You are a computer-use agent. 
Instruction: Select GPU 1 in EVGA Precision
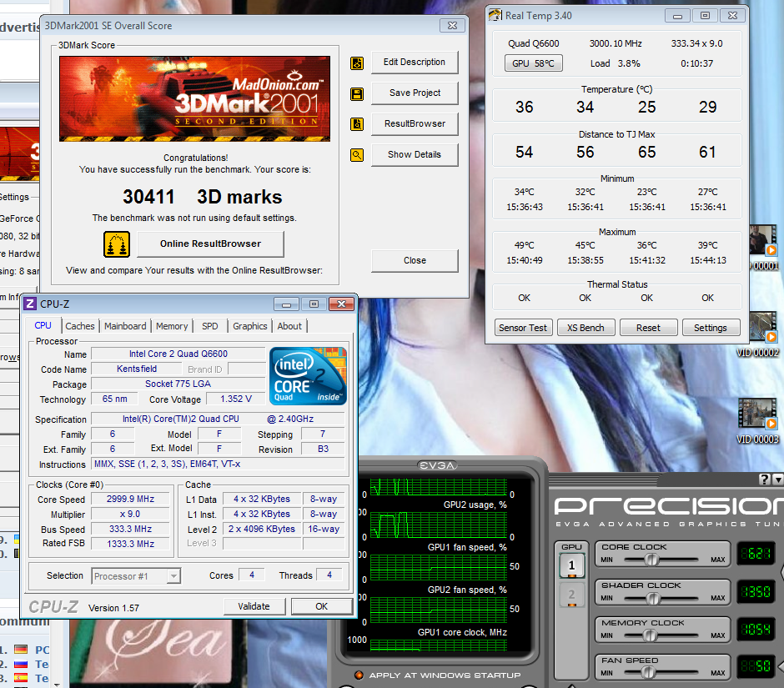(571, 566)
